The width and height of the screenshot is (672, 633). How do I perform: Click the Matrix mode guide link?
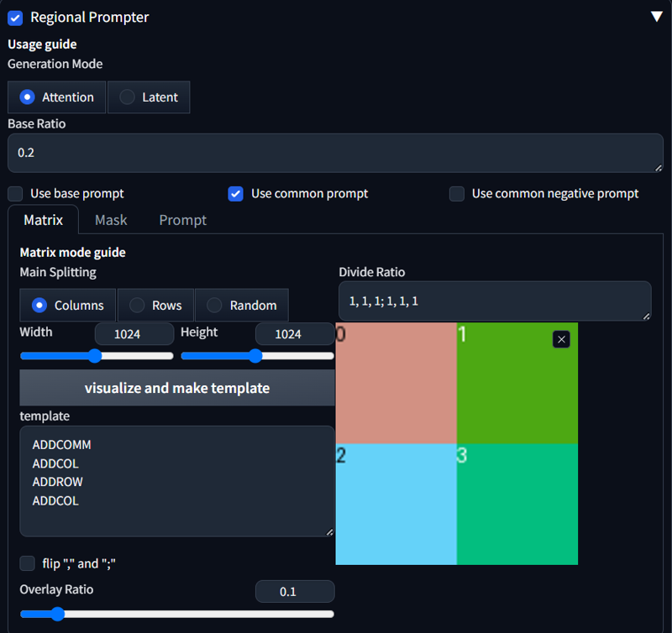point(73,253)
